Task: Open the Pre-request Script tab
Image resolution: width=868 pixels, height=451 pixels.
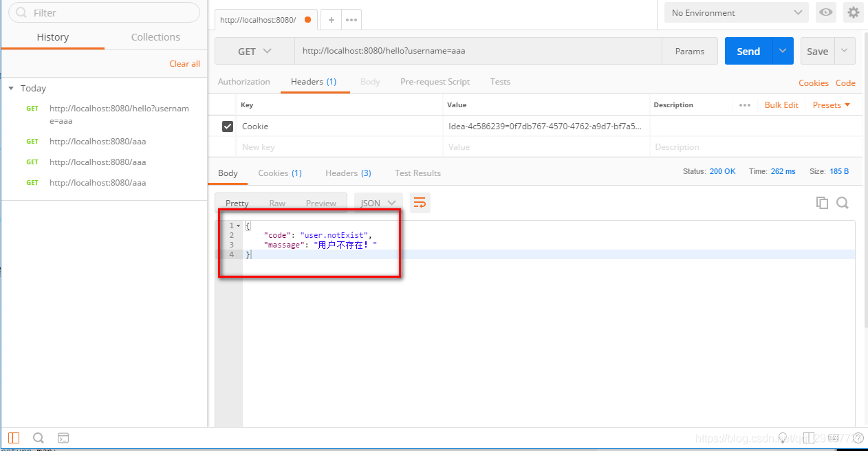Action: [x=435, y=82]
